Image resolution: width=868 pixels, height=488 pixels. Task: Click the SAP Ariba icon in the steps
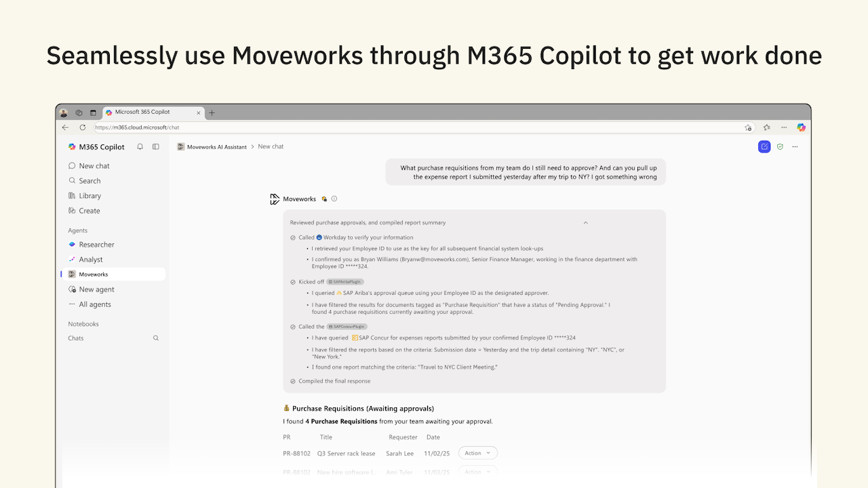(339, 293)
